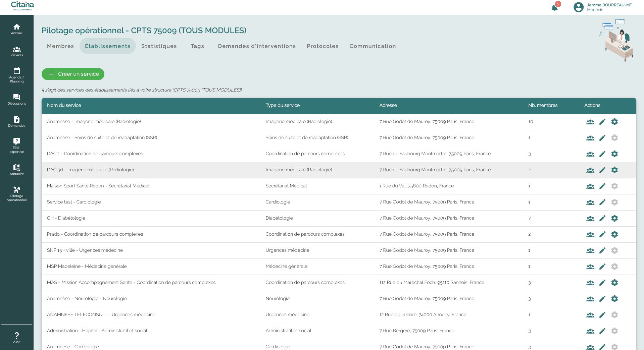The width and height of the screenshot is (644, 350).
Task: Click service type Secrétariat Médical cell
Action: pyautogui.click(x=286, y=186)
